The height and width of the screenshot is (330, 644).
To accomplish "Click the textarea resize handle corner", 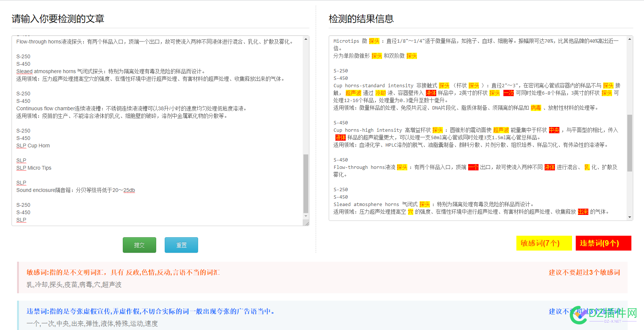I will [306, 223].
